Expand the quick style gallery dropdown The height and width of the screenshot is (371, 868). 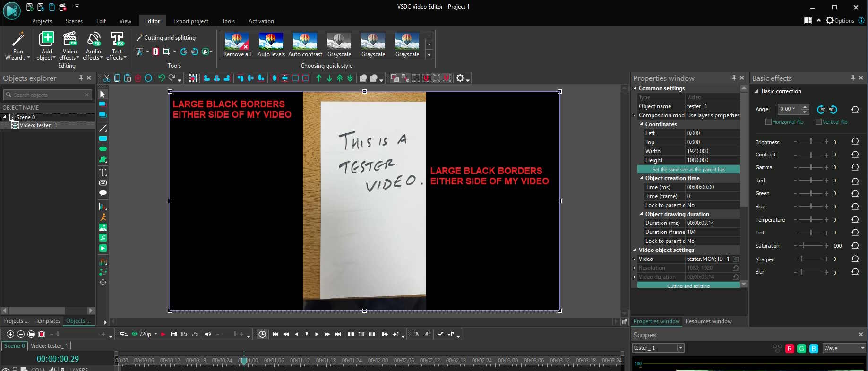tap(429, 55)
